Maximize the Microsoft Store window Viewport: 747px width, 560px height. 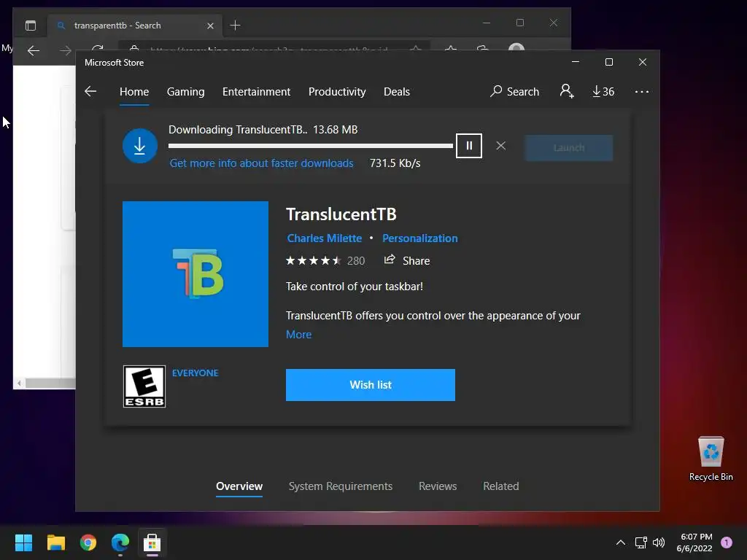pyautogui.click(x=609, y=62)
